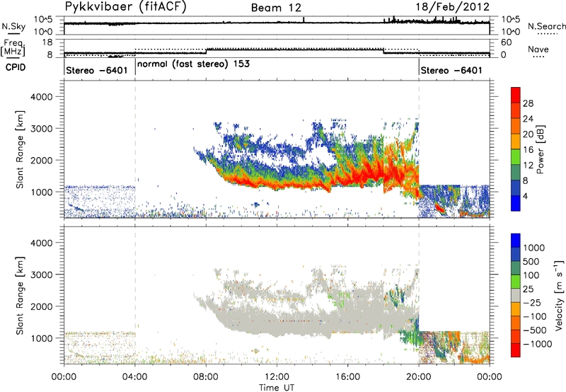
Task: Click the 4 label on Power colorbar
Action: [x=526, y=196]
